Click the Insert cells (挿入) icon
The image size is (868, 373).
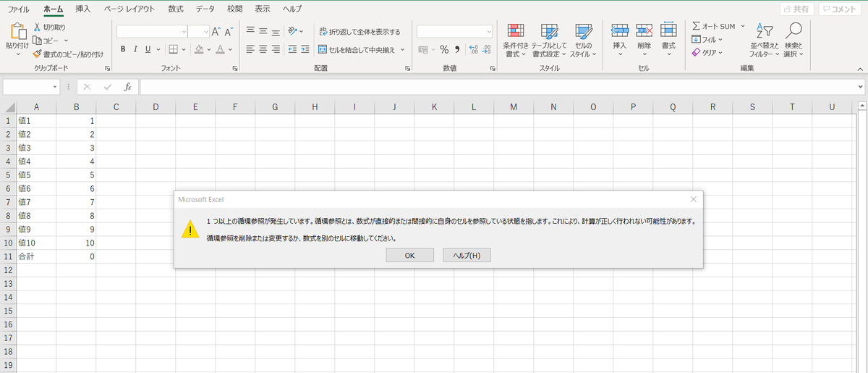point(620,30)
